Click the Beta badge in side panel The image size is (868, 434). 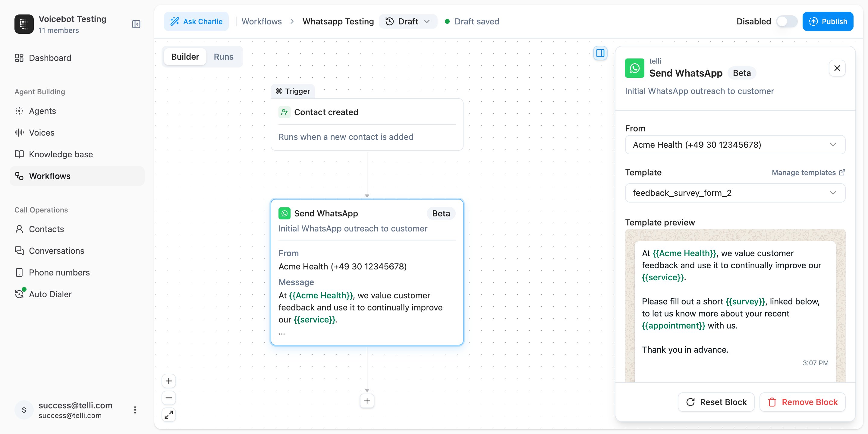click(742, 73)
